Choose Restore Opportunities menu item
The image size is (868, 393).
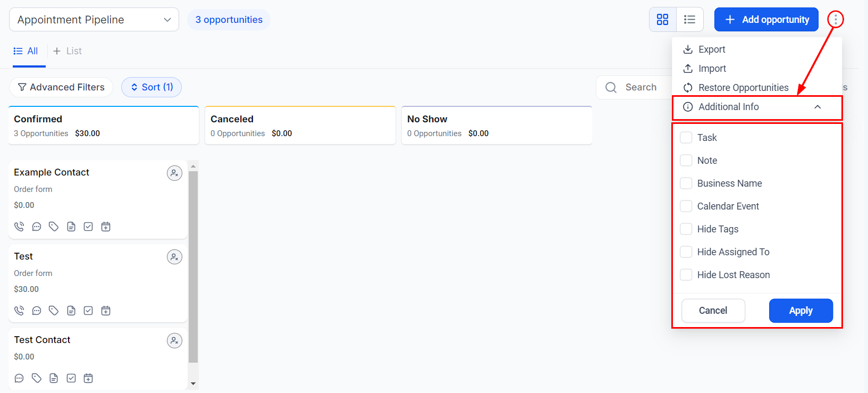tap(743, 88)
